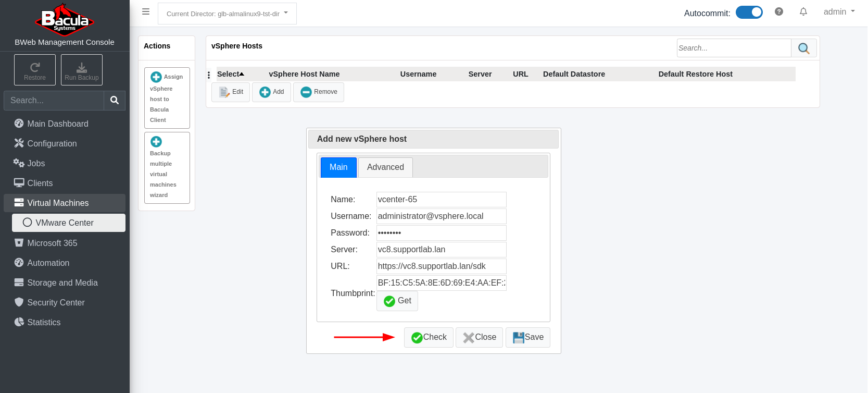The width and height of the screenshot is (868, 393).
Task: Click the Close dialog button
Action: 479,337
